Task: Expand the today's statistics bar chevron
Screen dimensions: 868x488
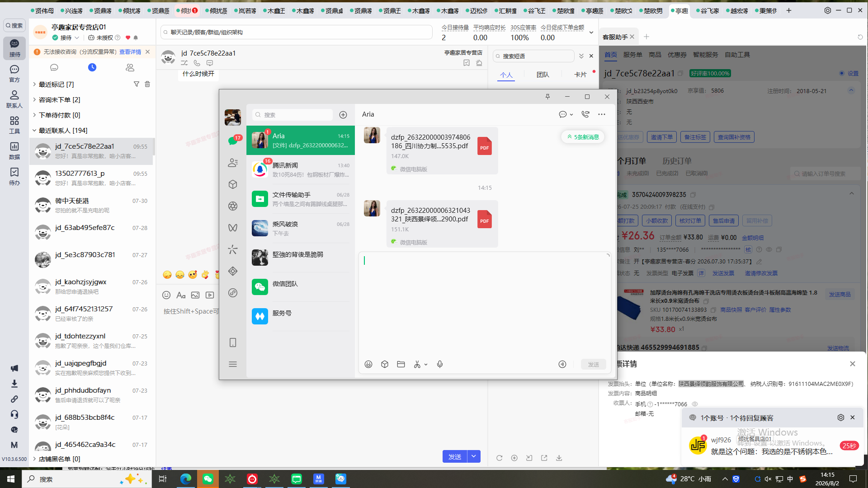Action: tap(591, 33)
